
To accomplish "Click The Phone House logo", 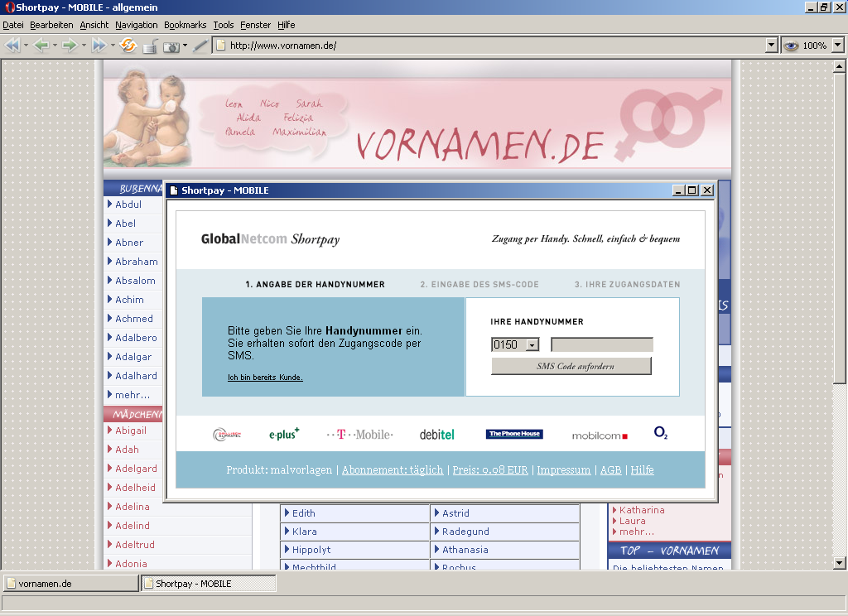I will (514, 434).
